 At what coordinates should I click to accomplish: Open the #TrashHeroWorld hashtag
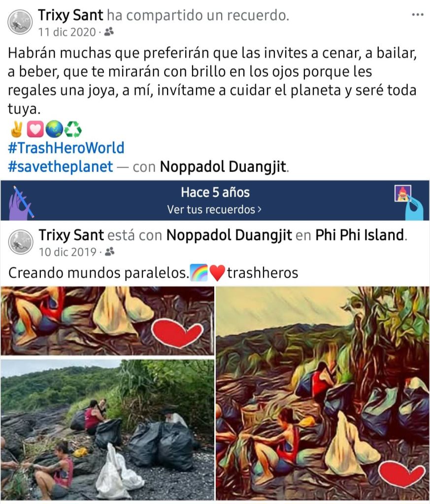point(66,148)
